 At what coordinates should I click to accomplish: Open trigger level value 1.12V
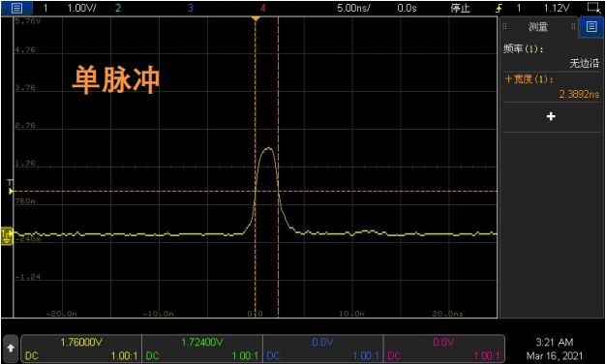(557, 8)
